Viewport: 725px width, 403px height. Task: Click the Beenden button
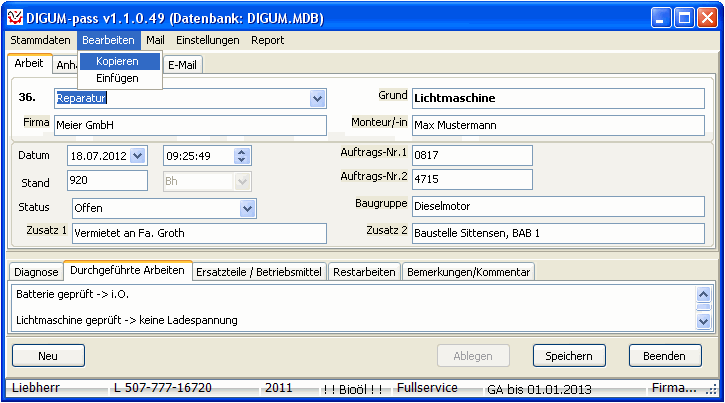pyautogui.click(x=665, y=355)
